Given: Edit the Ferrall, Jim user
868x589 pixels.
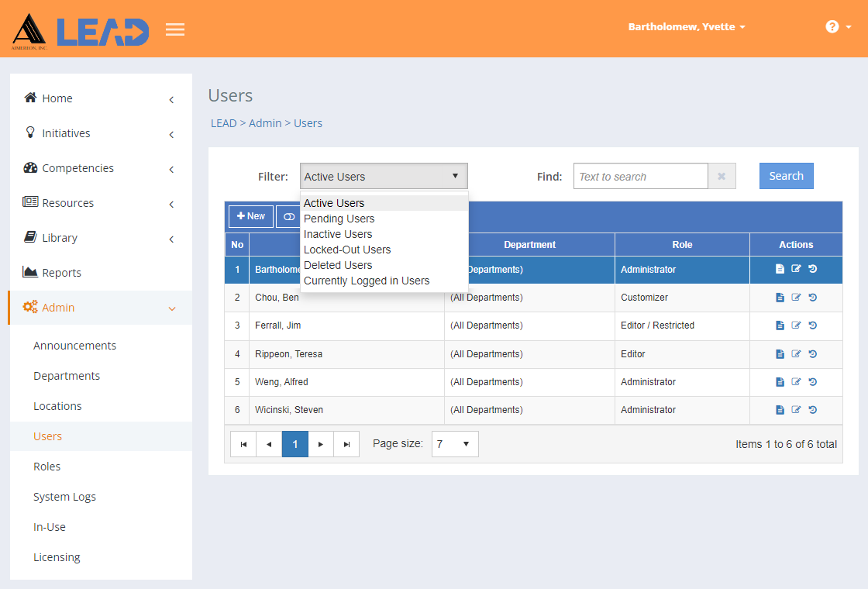Looking at the screenshot, I should point(796,325).
